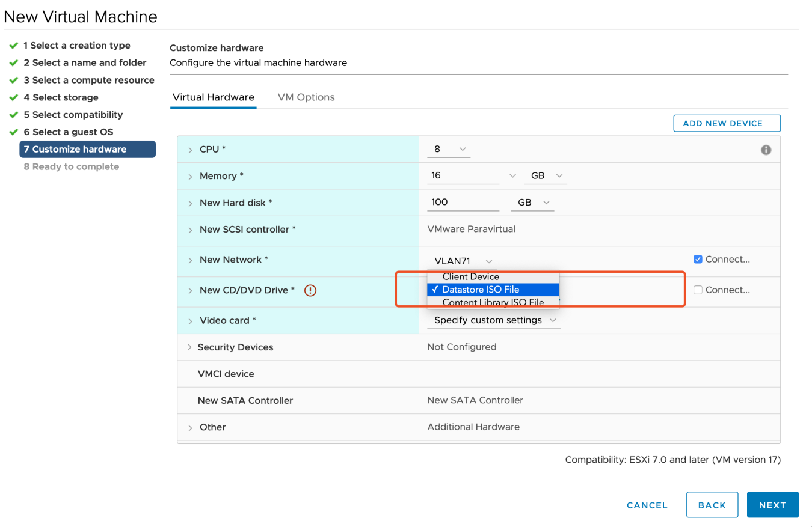Click the info icon on the CPU row
The image size is (812, 527).
(x=766, y=149)
